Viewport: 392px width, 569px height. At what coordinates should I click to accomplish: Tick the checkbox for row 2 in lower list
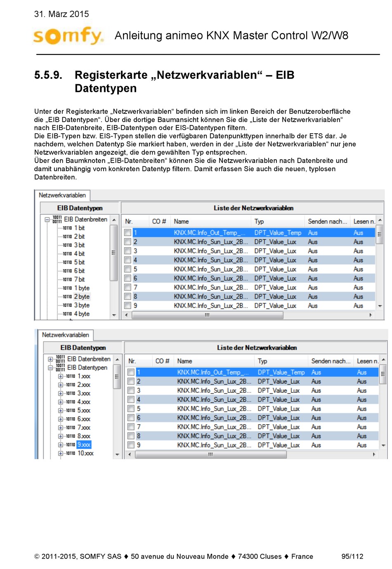coord(131,381)
